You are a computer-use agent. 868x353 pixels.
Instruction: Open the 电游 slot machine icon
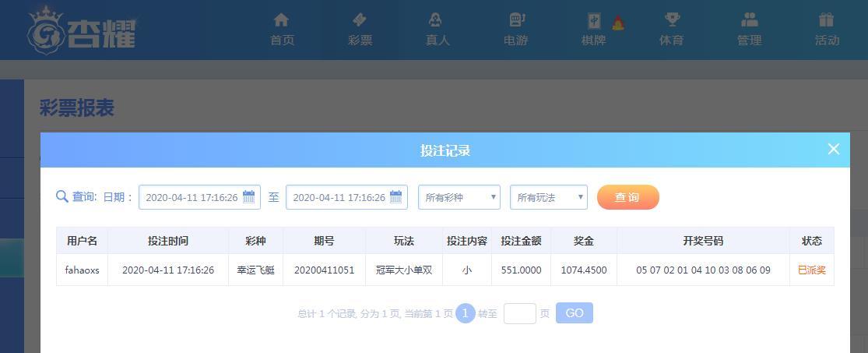click(x=517, y=20)
